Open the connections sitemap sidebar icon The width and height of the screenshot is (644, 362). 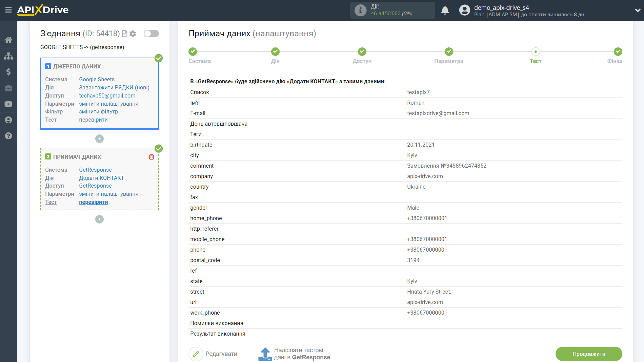coord(8,56)
